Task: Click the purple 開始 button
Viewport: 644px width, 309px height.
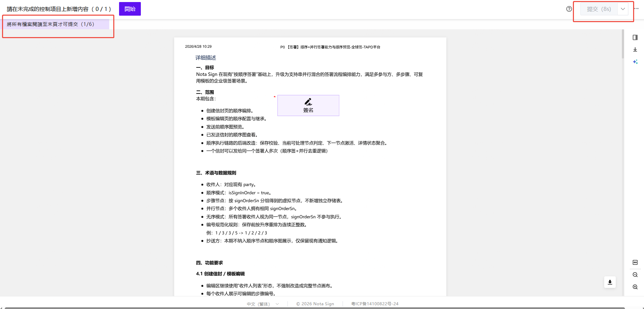Action: [130, 9]
